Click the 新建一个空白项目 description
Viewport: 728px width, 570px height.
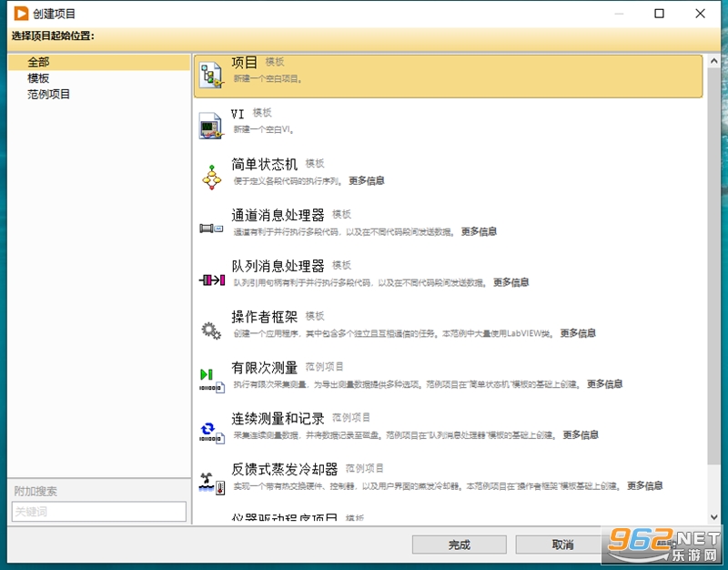point(268,78)
